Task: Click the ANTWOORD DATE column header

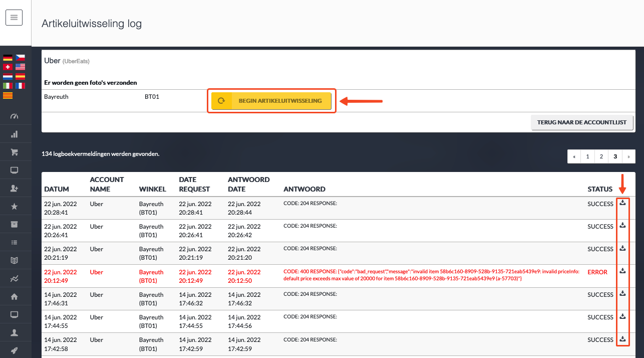Action: tap(248, 184)
